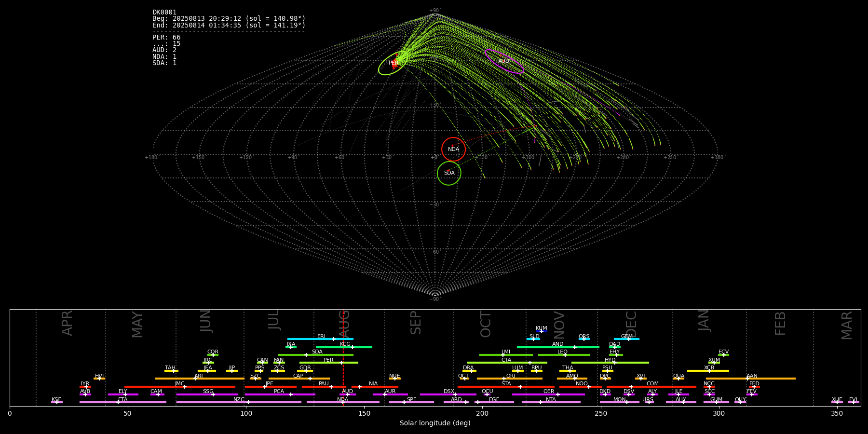
Task: Click the 150 tick on solar longitude axis
Action: (x=364, y=413)
